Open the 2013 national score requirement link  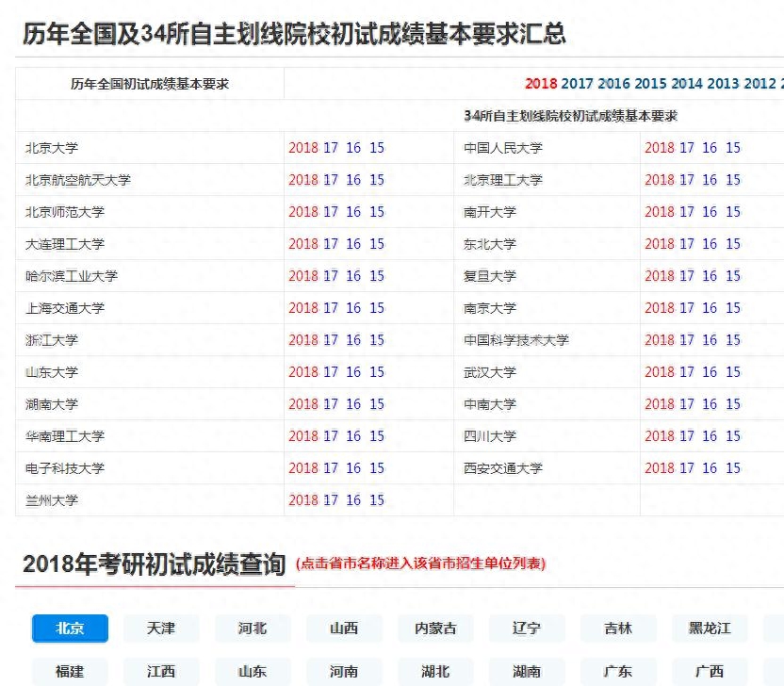click(724, 84)
